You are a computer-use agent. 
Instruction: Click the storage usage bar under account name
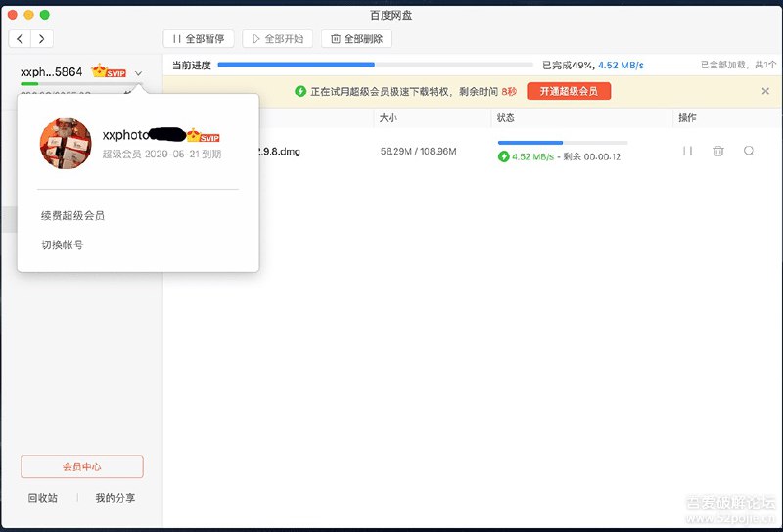81,84
